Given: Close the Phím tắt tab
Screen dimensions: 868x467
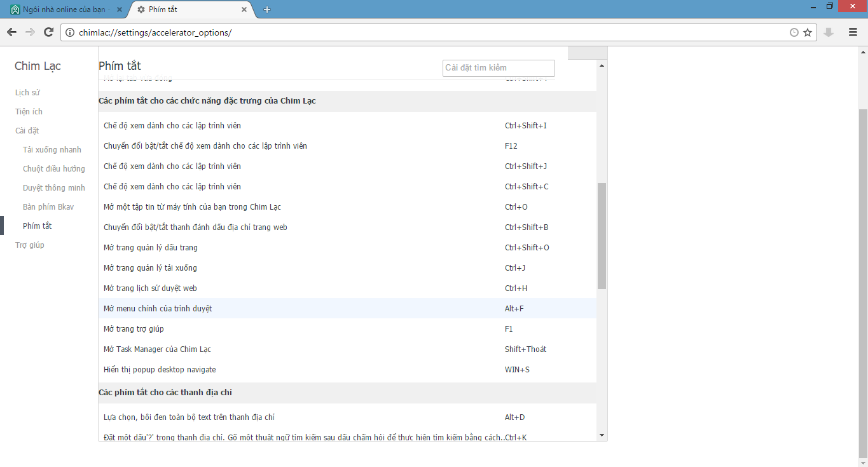Looking at the screenshot, I should tap(244, 10).
